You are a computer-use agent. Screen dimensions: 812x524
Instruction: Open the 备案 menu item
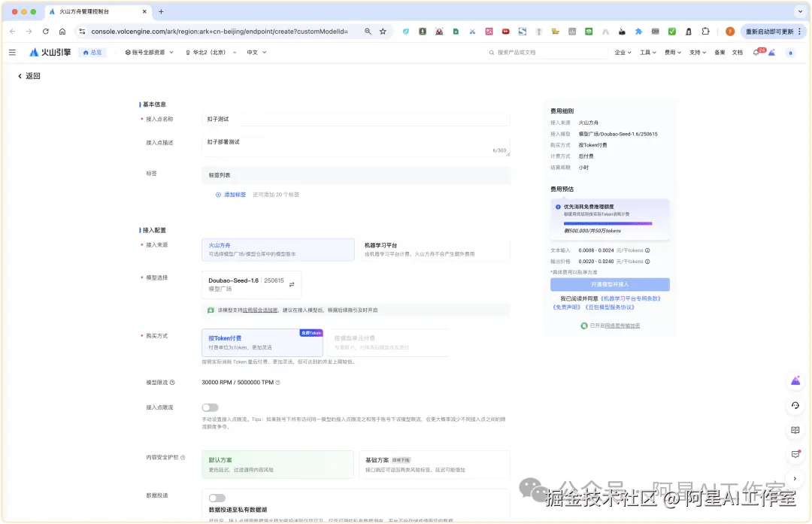(x=720, y=53)
